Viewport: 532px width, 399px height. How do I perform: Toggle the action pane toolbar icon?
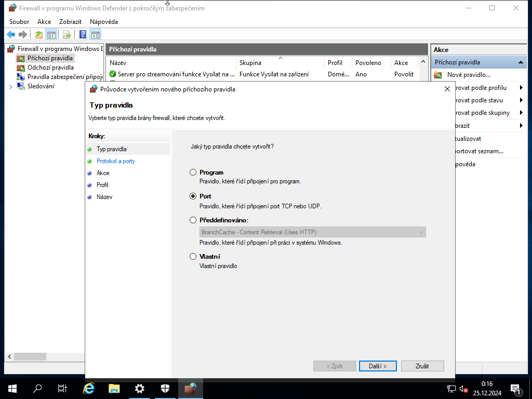(96, 34)
